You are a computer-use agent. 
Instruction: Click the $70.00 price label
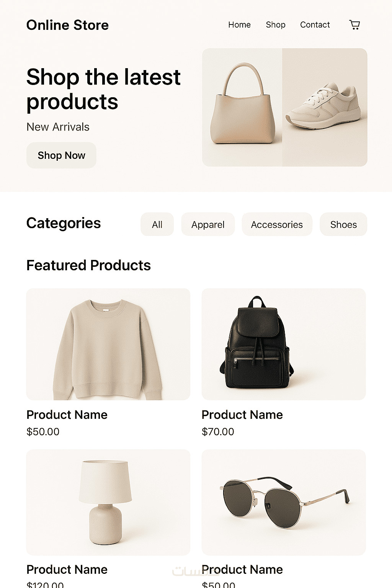click(218, 432)
